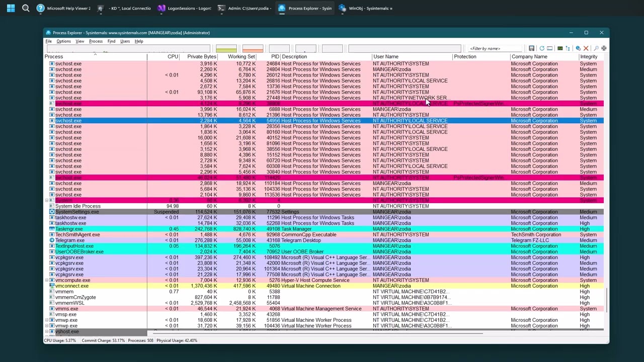Click the CPU usage history mini graph
The height and width of the screenshot is (362, 644).
point(128,49)
